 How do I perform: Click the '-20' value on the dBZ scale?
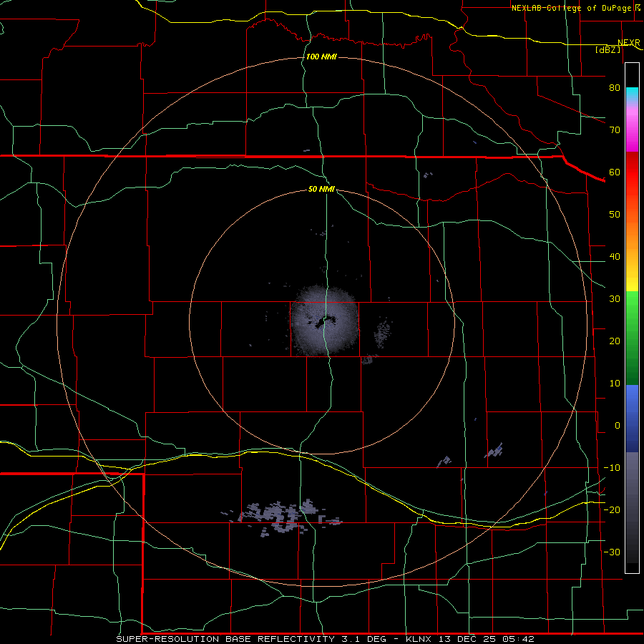[x=612, y=509]
